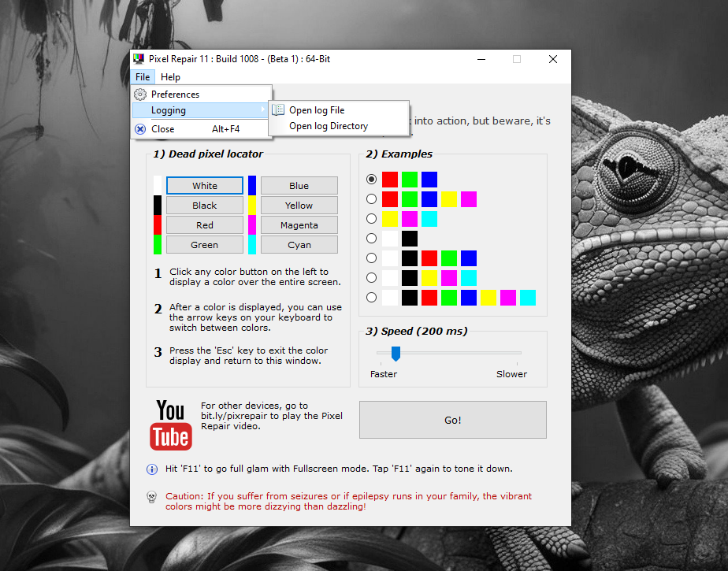This screenshot has height=571, width=728.
Task: Select the white and black only example radio button
Action: click(372, 239)
